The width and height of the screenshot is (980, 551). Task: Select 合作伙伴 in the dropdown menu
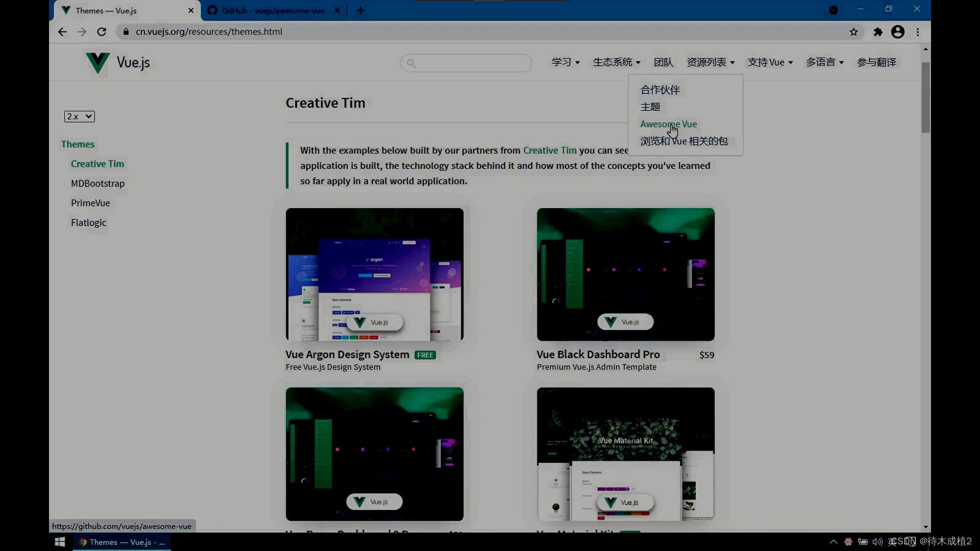(660, 90)
